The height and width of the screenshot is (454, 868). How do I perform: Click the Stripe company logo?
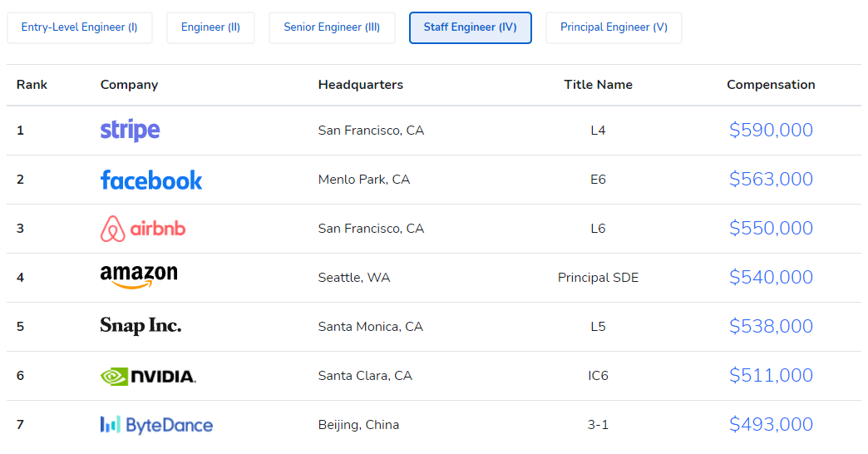pos(130,131)
